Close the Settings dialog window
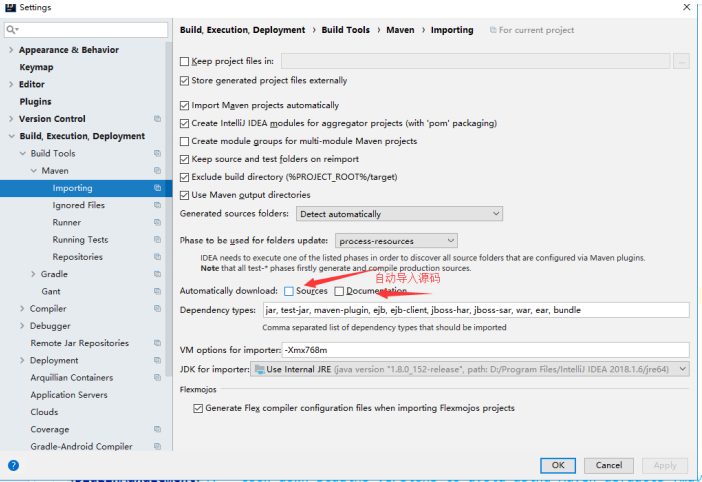This screenshot has width=702, height=482. click(686, 7)
